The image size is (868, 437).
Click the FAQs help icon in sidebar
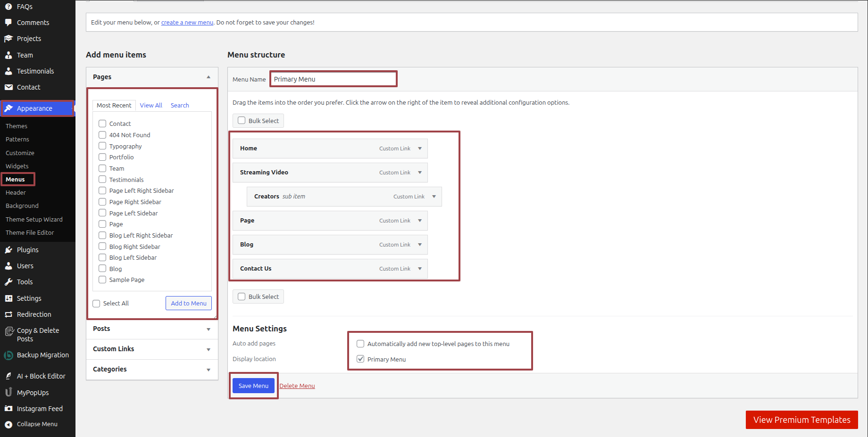pos(8,7)
